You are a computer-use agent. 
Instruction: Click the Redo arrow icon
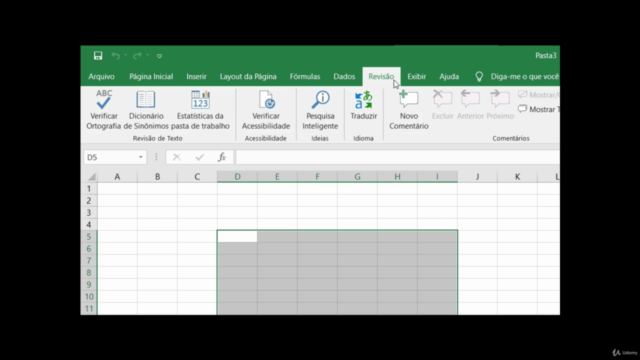138,56
